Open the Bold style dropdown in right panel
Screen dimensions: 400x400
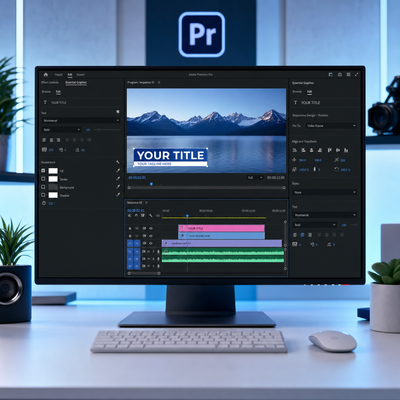pos(315,225)
